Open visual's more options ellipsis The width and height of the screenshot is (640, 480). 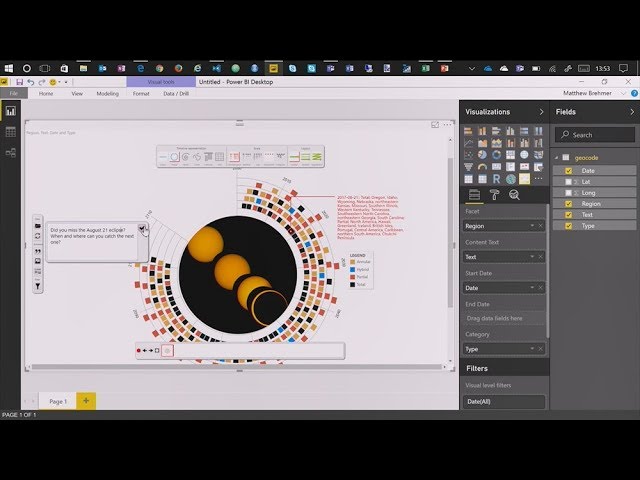click(x=448, y=124)
